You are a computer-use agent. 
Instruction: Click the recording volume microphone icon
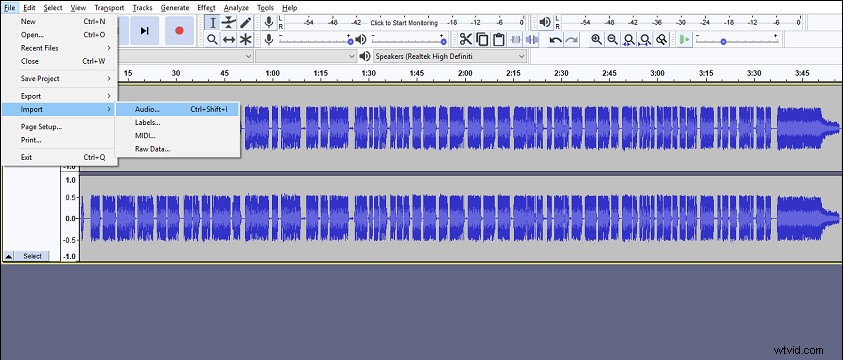point(269,39)
